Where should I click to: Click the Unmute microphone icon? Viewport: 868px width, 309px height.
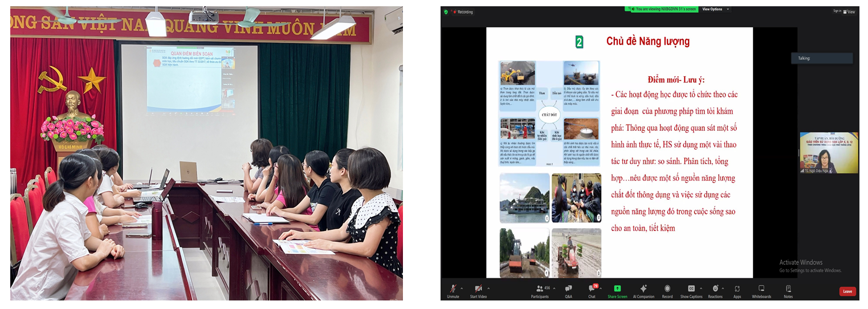pos(453,289)
